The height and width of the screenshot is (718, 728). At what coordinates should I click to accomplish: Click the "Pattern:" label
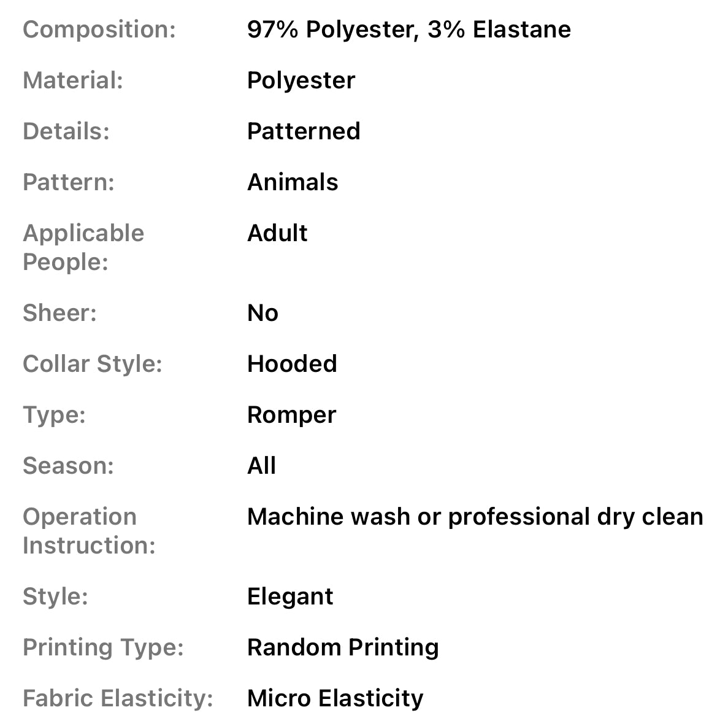pos(69,182)
